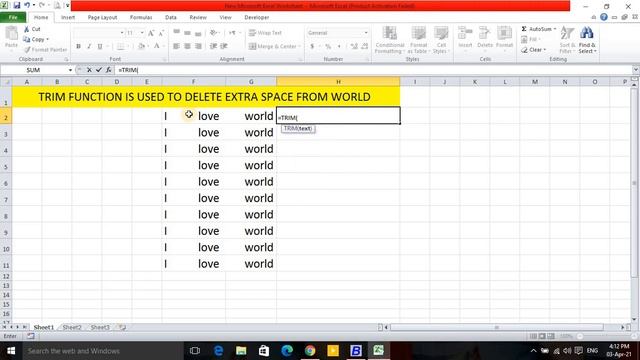Switch to Page Layout view in status bar
Screen dimensions: 640x360
point(542,336)
